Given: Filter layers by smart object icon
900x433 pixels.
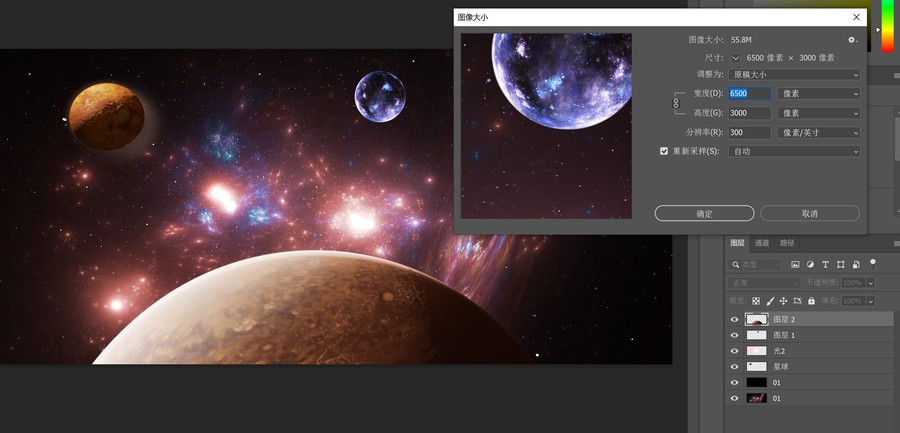Looking at the screenshot, I should click(x=856, y=265).
